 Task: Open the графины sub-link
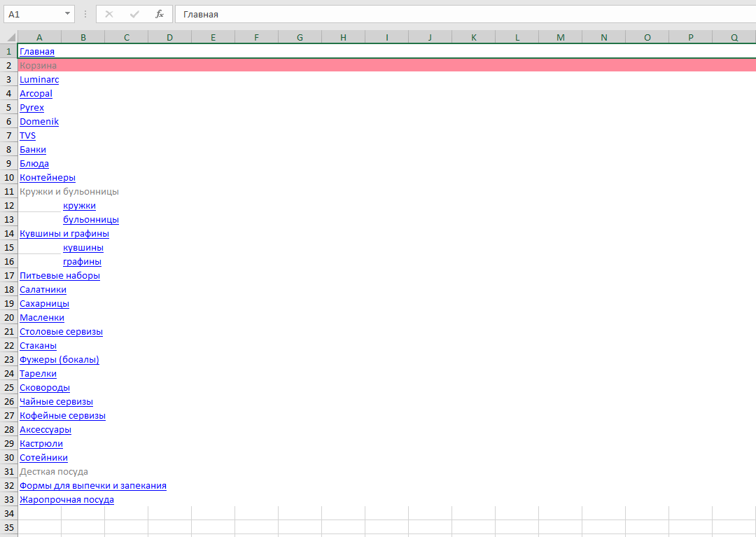pos(82,261)
